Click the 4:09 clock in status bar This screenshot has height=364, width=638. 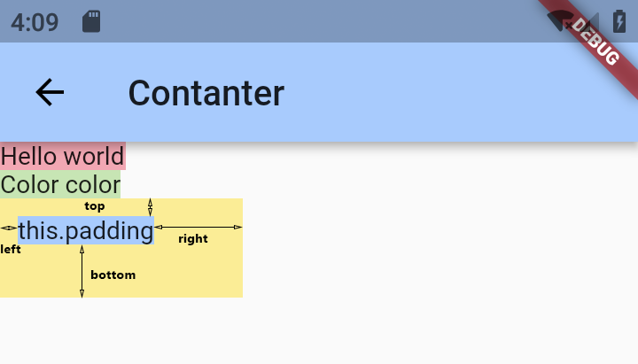(35, 22)
